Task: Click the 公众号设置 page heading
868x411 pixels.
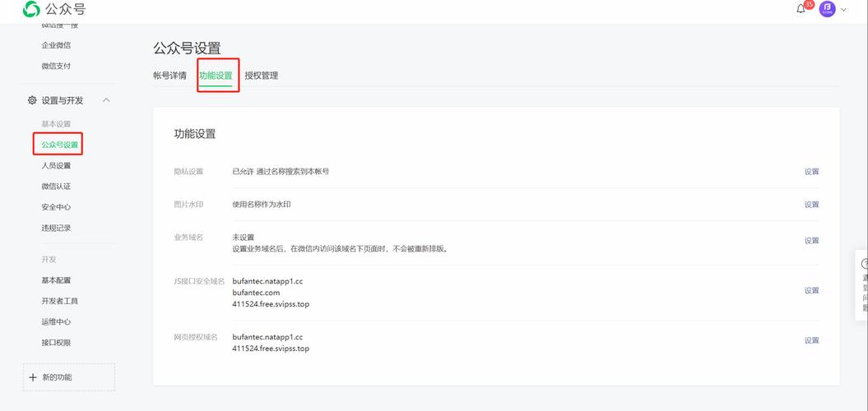Action: click(187, 48)
